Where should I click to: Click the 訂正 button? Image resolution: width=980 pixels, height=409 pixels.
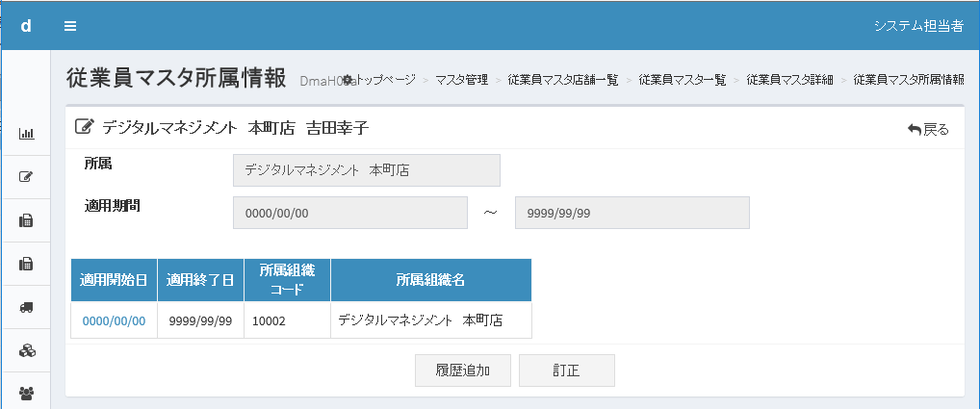567,371
